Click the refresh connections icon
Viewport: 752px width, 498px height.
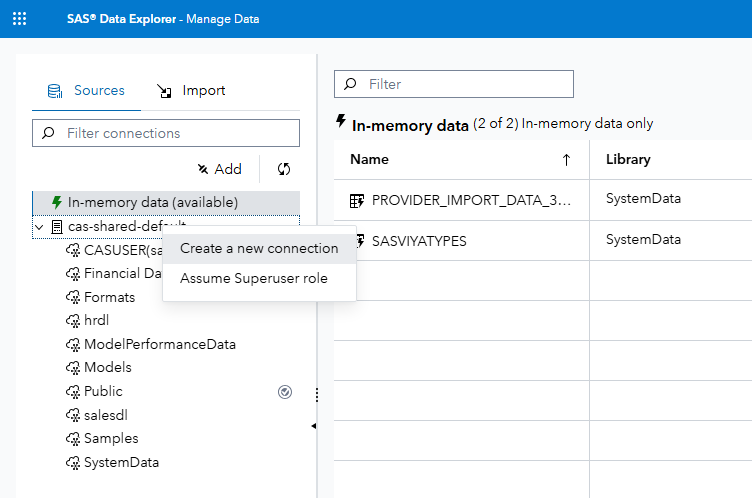(284, 169)
